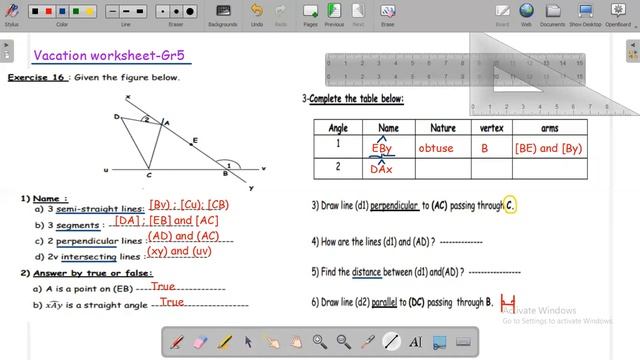
Task: Select the Laser pointer tool
Action: pos(367,342)
